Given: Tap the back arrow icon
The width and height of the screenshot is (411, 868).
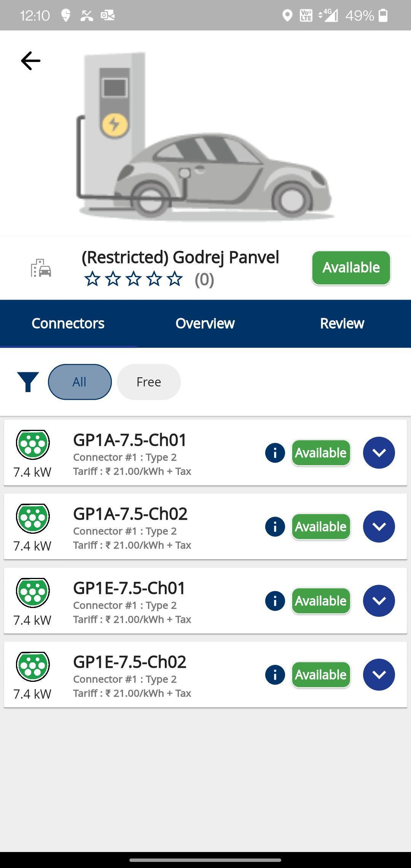Looking at the screenshot, I should (x=30, y=61).
